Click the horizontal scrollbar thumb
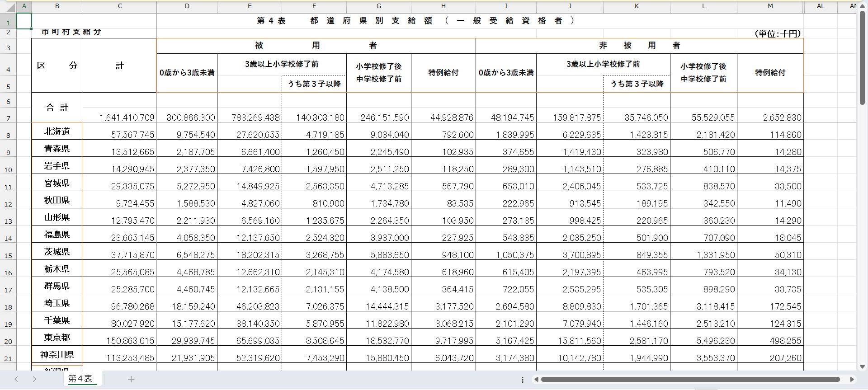The height and width of the screenshot is (390, 868). [690, 380]
